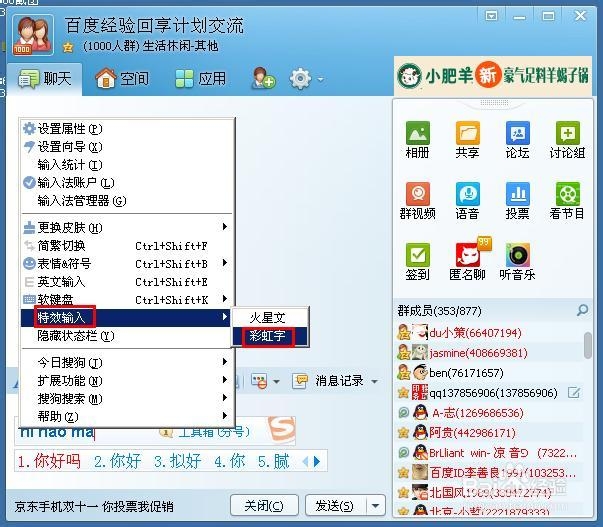Click the Sogou S logo on input bar

point(282,429)
